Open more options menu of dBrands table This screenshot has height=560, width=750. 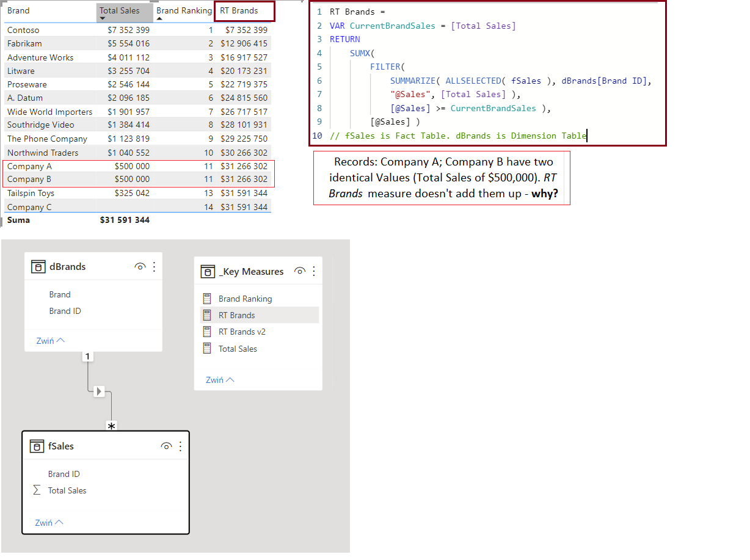(154, 266)
